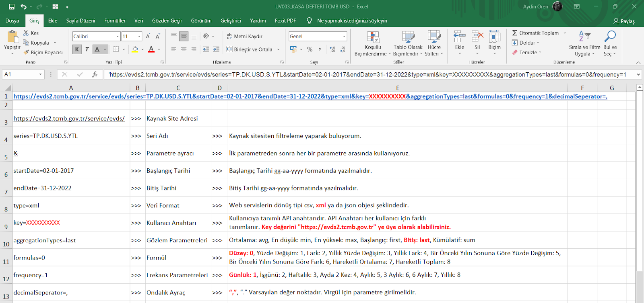
Task: Toggle middle vertical alignment
Action: click(x=184, y=36)
